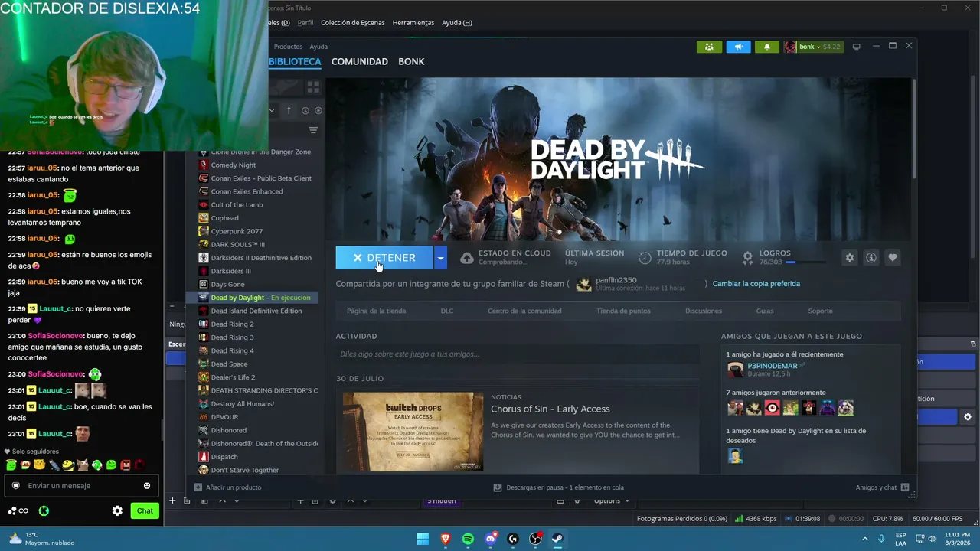The width and height of the screenshot is (980, 551).
Task: Open Discusiones tab
Action: point(704,311)
